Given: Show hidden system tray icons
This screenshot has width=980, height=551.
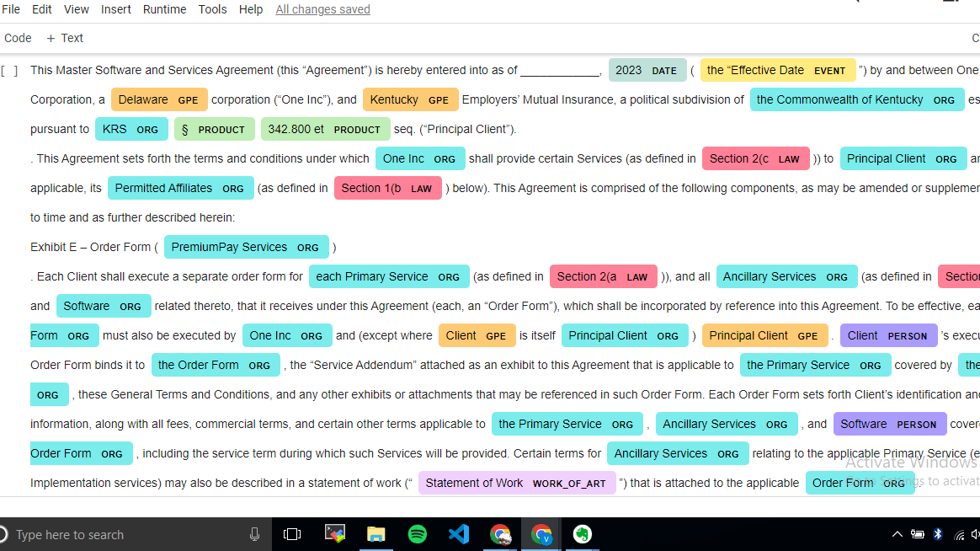Looking at the screenshot, I should (x=897, y=534).
